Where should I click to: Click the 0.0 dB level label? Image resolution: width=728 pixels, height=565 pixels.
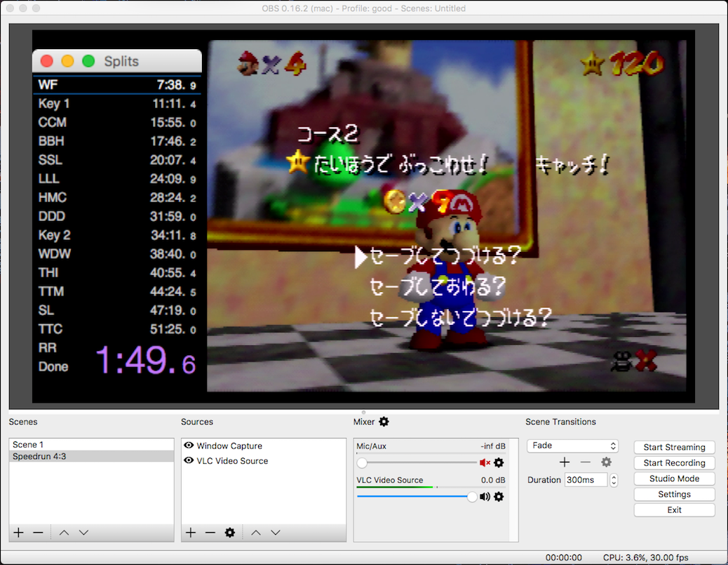coord(493,480)
